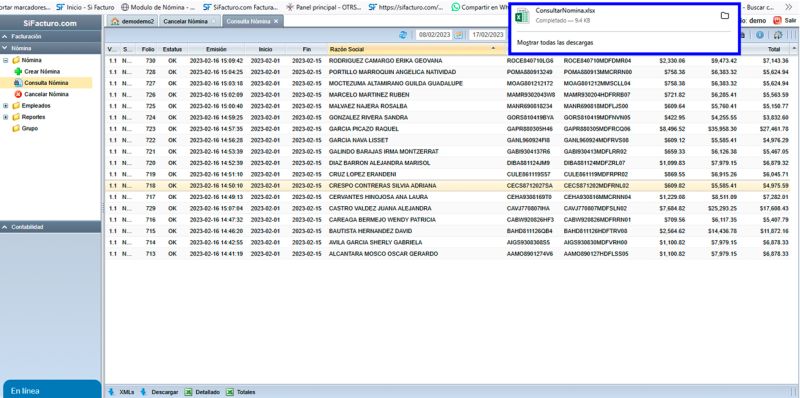Expand the Contabilidad accordion section
800x398 pixels.
(x=51, y=227)
